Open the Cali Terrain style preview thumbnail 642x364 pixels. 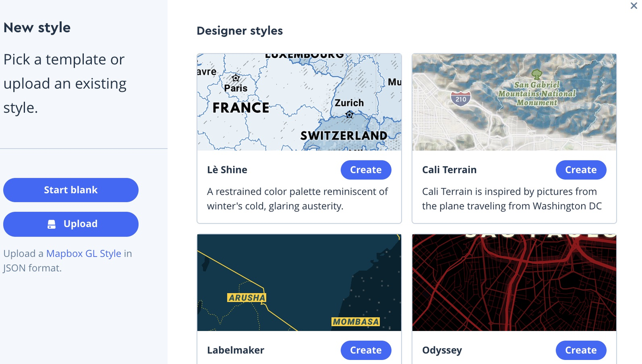click(x=514, y=102)
